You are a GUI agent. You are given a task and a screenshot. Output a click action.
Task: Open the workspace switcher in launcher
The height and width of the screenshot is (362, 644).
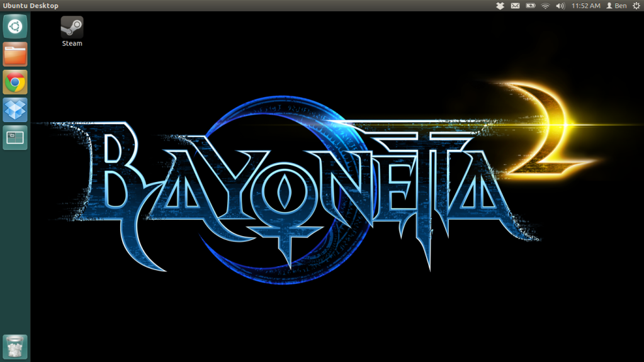(x=15, y=138)
